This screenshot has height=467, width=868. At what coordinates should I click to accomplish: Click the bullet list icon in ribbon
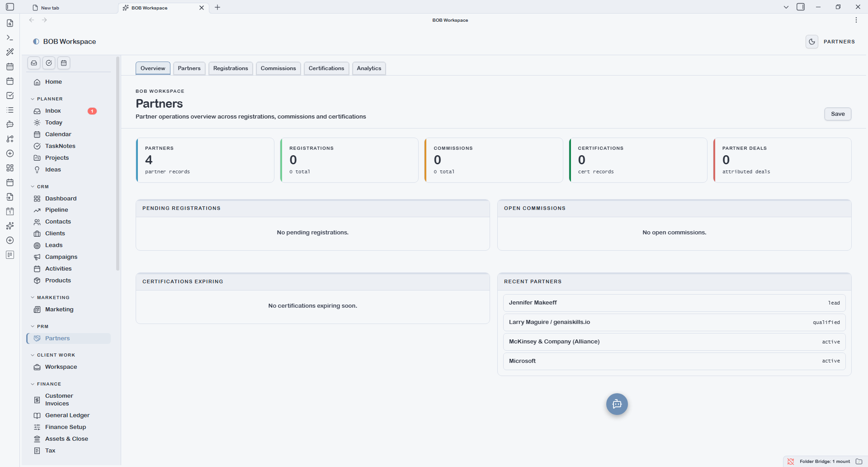(10, 110)
